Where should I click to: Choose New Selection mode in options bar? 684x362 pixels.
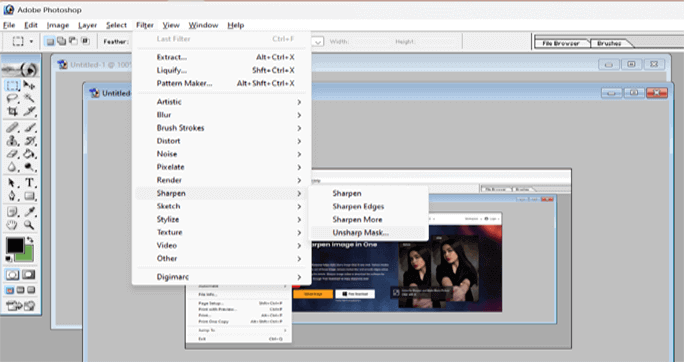[x=50, y=41]
